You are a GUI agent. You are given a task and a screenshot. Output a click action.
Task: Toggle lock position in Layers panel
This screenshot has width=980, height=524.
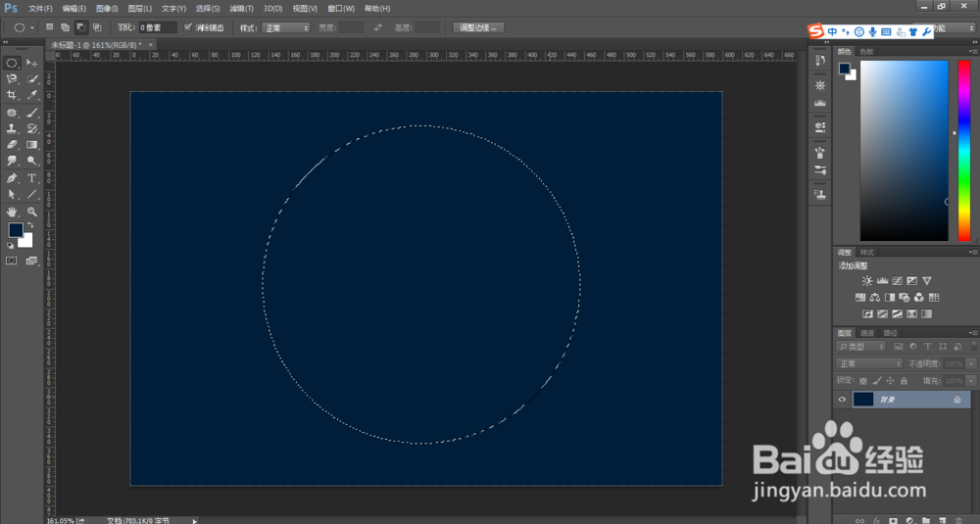point(891,381)
